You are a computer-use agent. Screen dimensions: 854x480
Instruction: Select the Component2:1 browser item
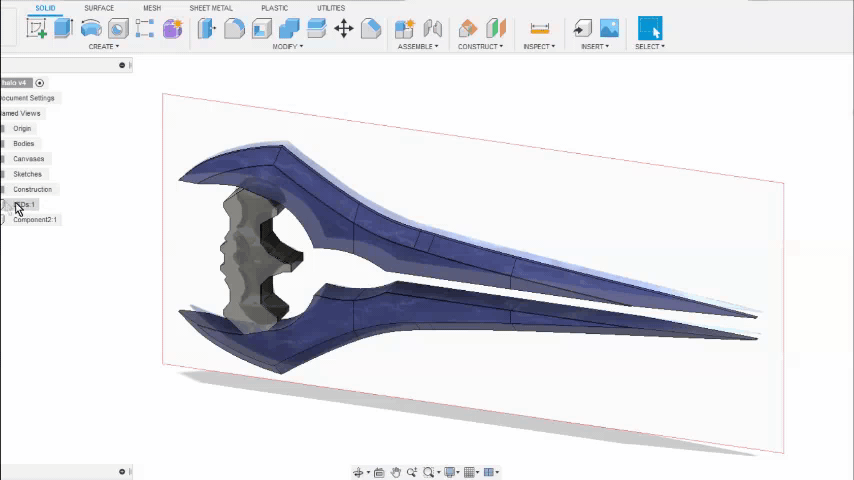[35, 220]
